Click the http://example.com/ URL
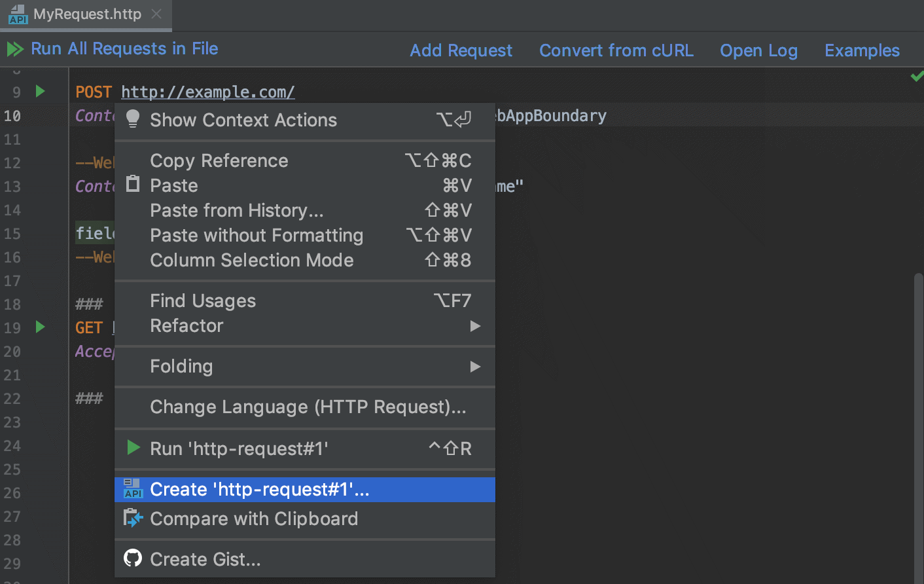Viewport: 924px width, 584px height. (207, 92)
